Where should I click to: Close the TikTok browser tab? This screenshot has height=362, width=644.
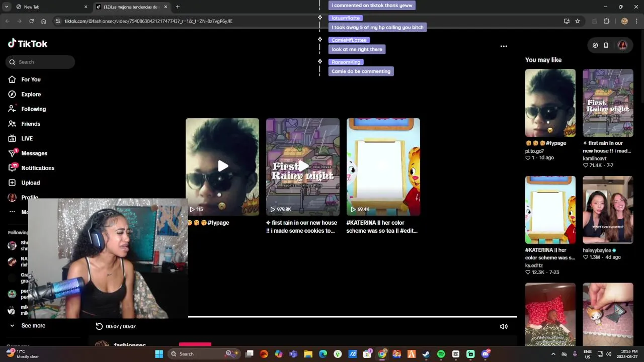166,7
